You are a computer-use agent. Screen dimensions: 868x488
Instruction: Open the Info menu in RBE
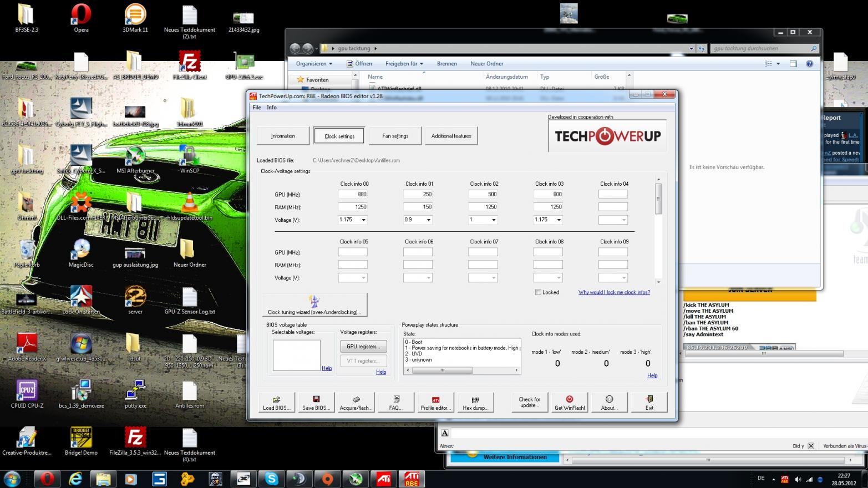(271, 108)
